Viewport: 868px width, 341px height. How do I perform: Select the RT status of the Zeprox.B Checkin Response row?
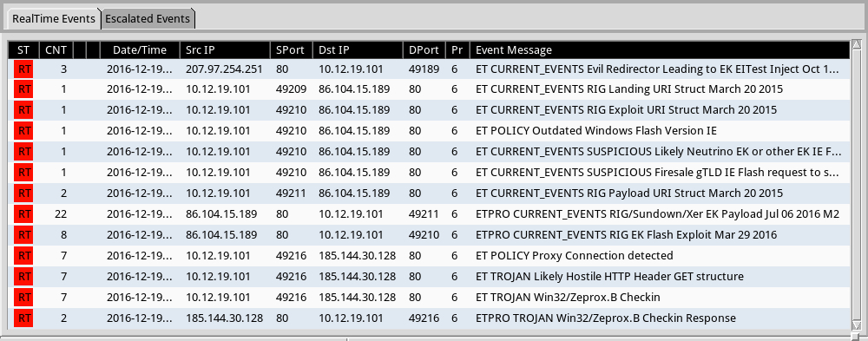tap(23, 318)
